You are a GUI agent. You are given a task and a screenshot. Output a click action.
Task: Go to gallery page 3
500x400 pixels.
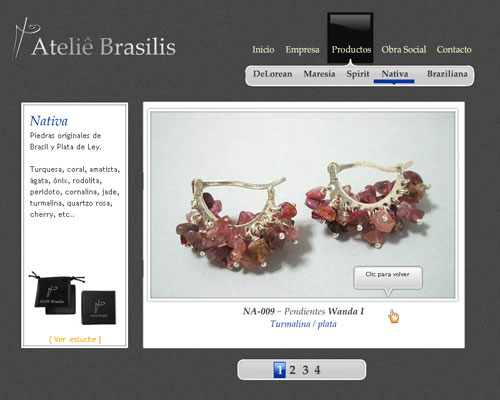point(305,370)
